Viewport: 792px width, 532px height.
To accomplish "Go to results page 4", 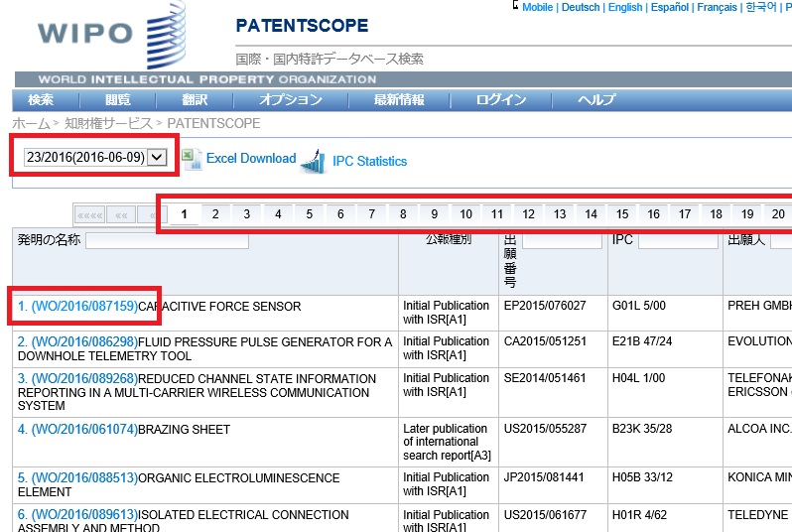I will (x=278, y=214).
